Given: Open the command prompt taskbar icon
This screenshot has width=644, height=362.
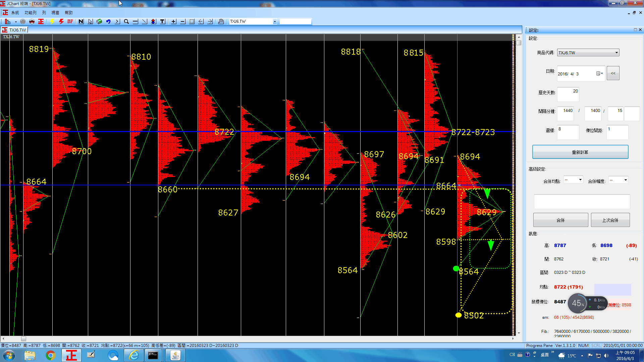Looking at the screenshot, I should [x=153, y=355].
